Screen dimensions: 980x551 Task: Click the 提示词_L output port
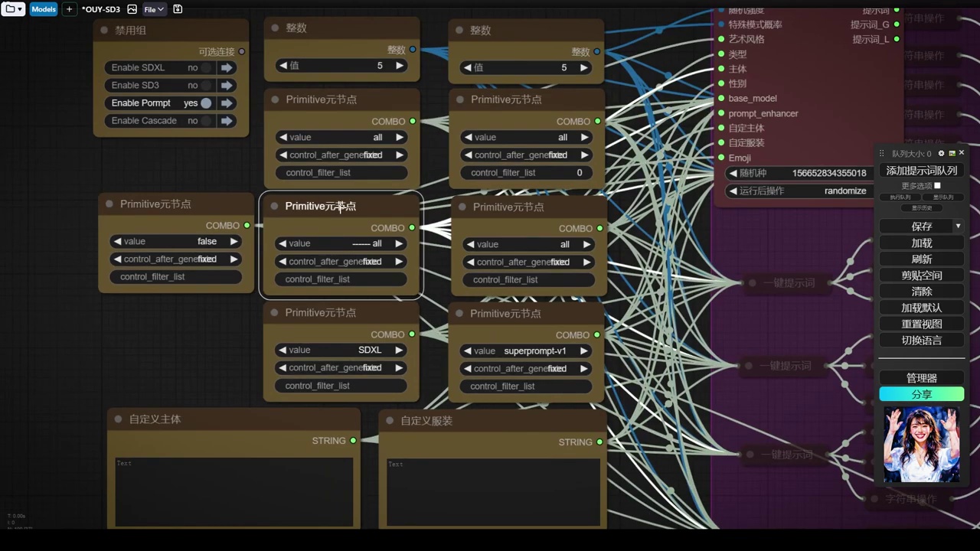tap(897, 39)
